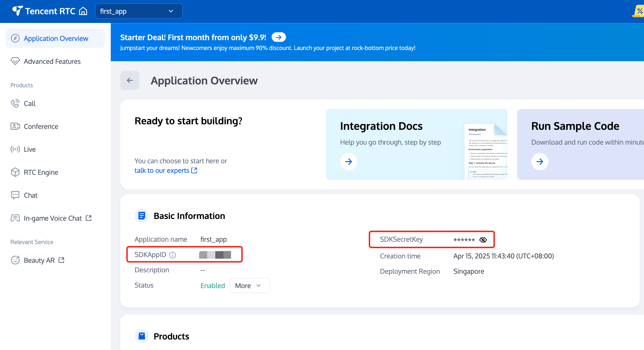
Task: Click the Tencent RTC home icon
Action: (x=83, y=11)
